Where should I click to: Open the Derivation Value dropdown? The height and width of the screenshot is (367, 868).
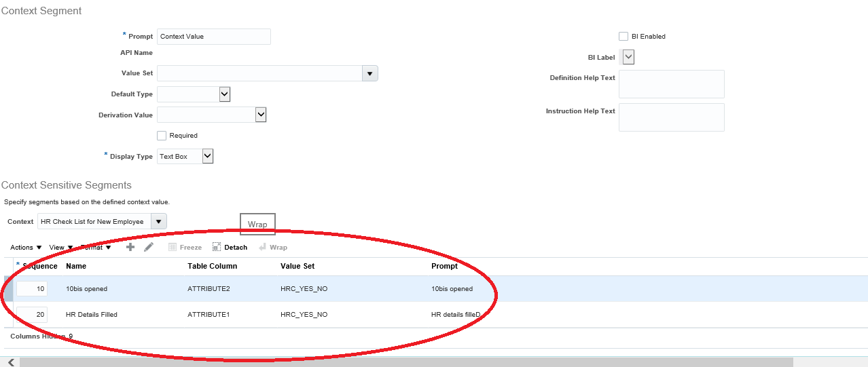[260, 115]
